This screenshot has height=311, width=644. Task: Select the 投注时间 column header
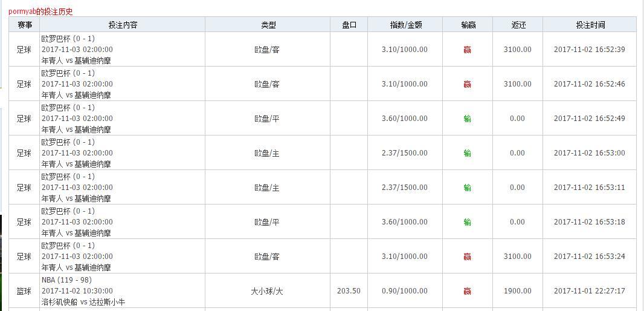pos(590,25)
